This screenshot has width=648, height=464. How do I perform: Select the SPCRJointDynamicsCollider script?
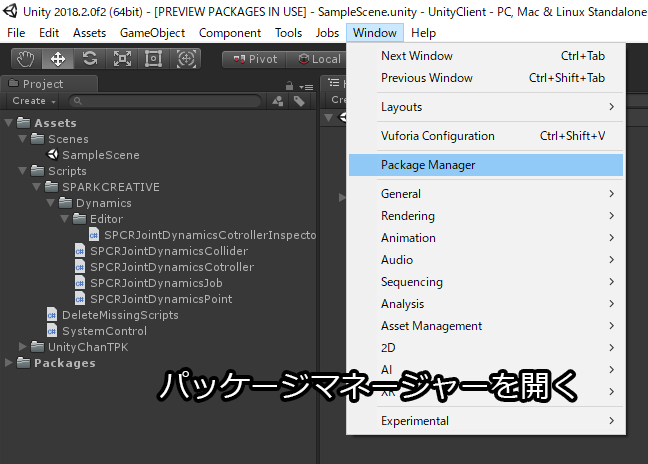162,251
